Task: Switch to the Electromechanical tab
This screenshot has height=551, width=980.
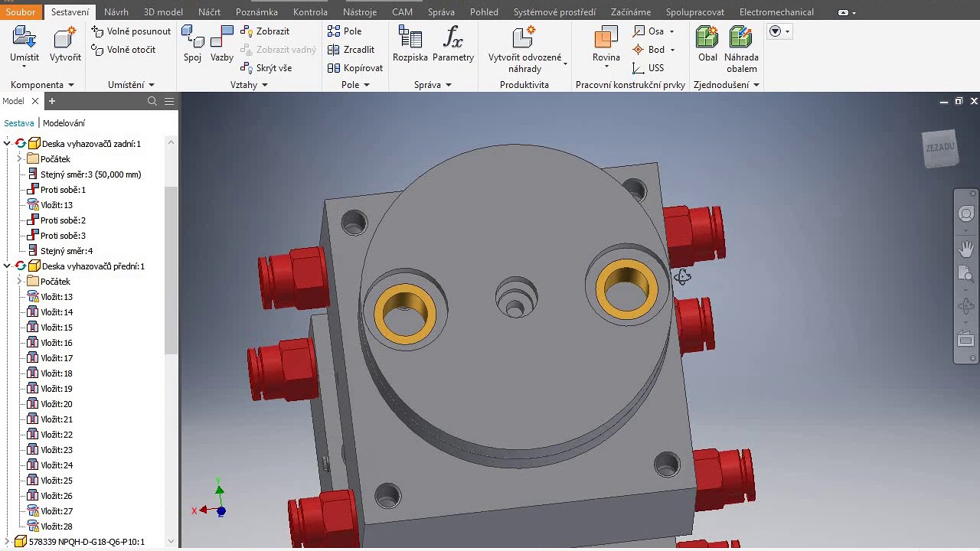Action: click(x=776, y=12)
